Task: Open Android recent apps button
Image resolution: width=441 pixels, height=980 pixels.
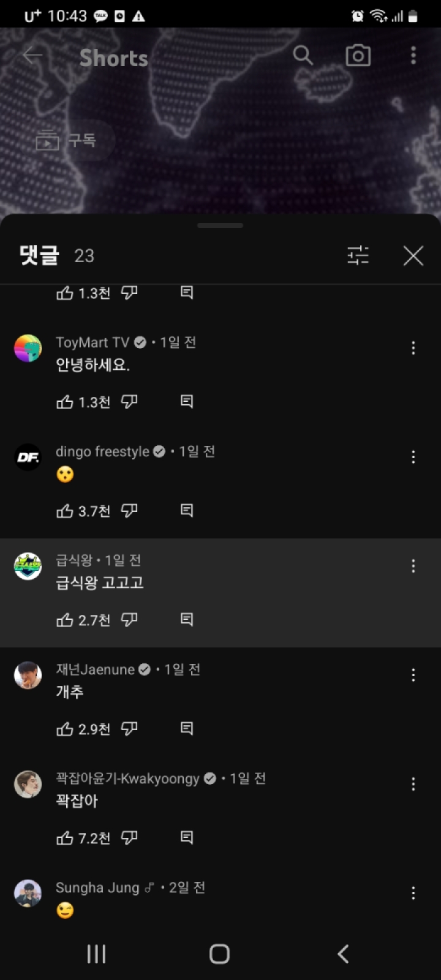Action: pos(96,954)
